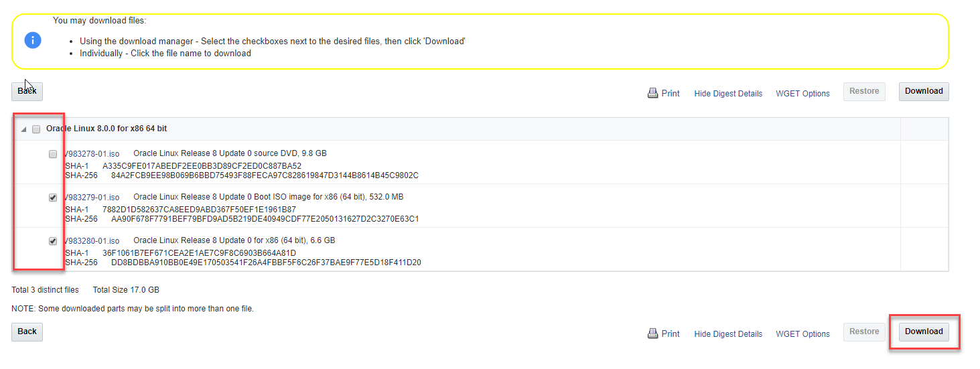Click 'Total Size 17.0 GB' text
Image resolution: width=980 pixels, height=369 pixels.
(126, 290)
